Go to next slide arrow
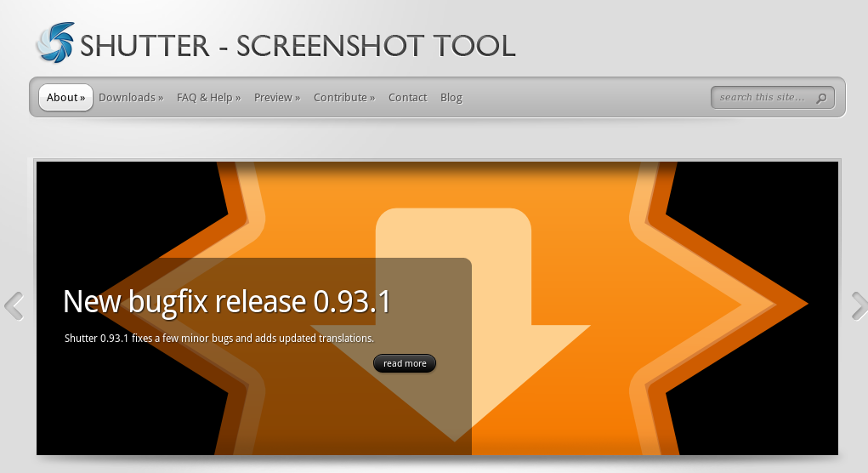This screenshot has width=868, height=473. point(859,305)
